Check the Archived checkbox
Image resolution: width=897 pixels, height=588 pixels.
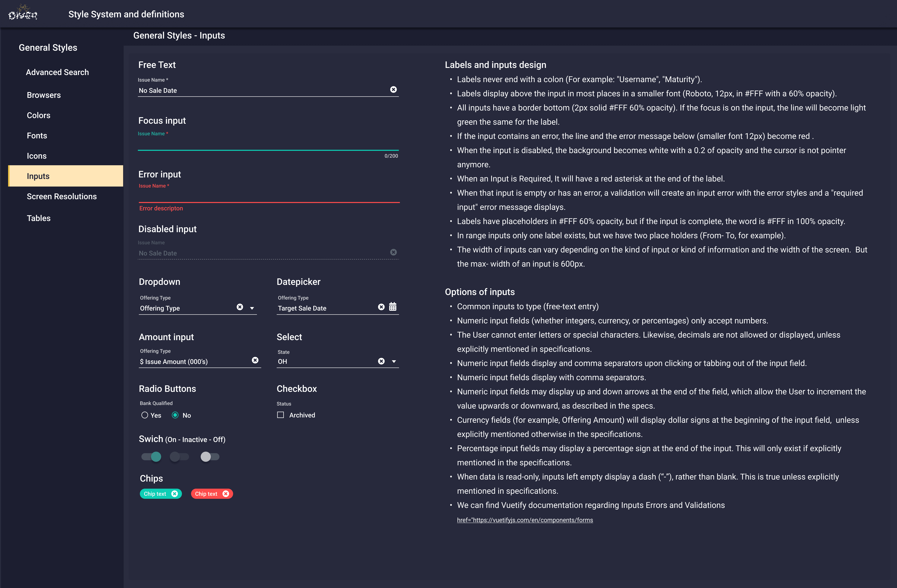280,415
